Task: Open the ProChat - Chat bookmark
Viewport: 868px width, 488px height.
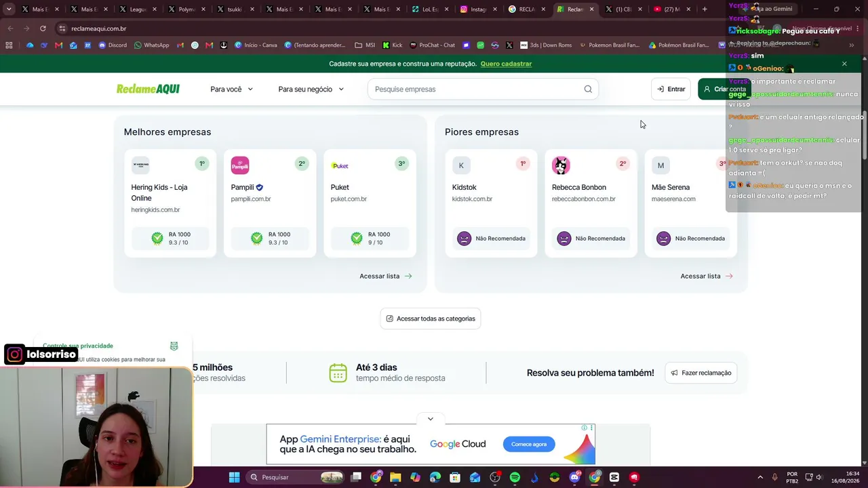Action: point(432,45)
